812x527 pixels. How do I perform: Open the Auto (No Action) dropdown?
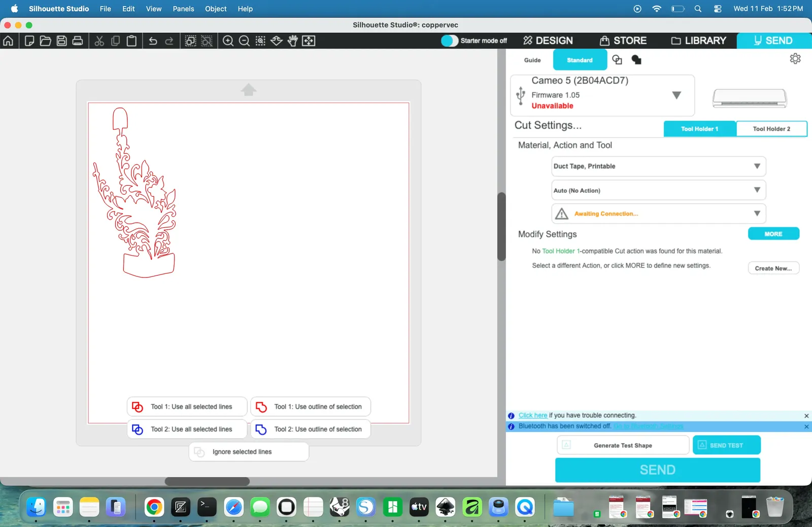click(658, 190)
